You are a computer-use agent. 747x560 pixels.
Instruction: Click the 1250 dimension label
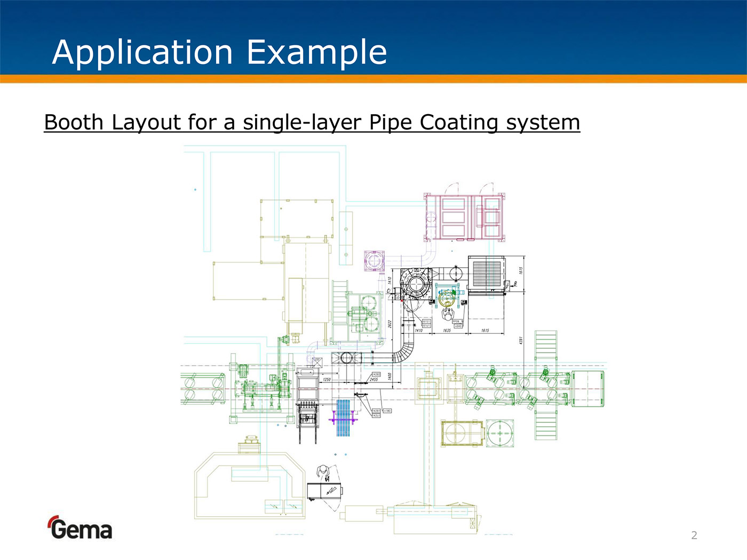tap(327, 380)
